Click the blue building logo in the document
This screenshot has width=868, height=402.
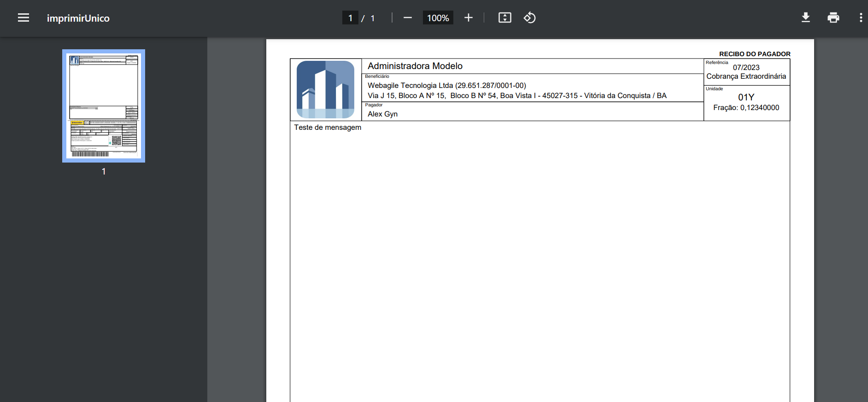(325, 90)
